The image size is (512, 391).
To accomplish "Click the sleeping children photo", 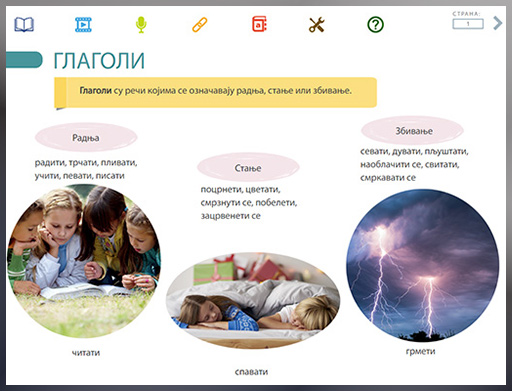I will pyautogui.click(x=253, y=301).
